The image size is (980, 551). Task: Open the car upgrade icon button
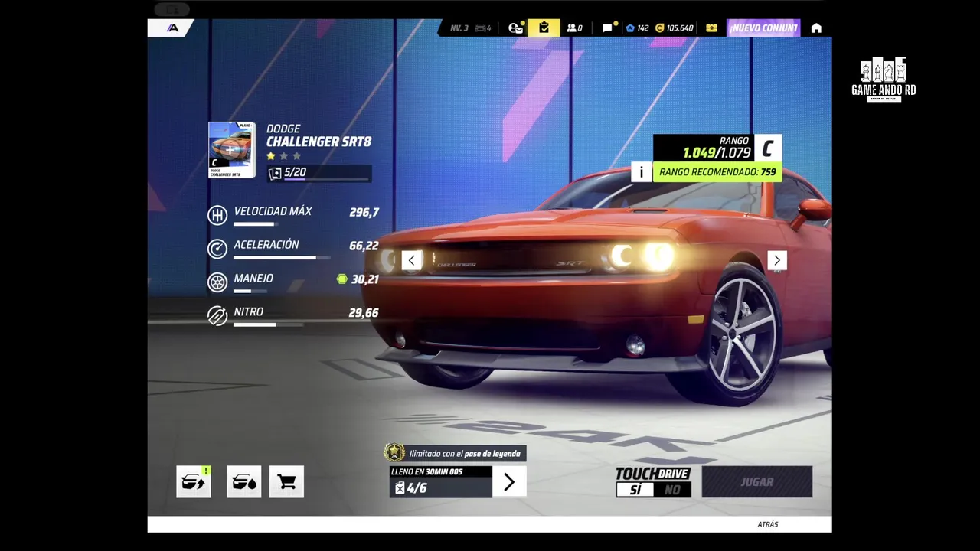point(194,481)
